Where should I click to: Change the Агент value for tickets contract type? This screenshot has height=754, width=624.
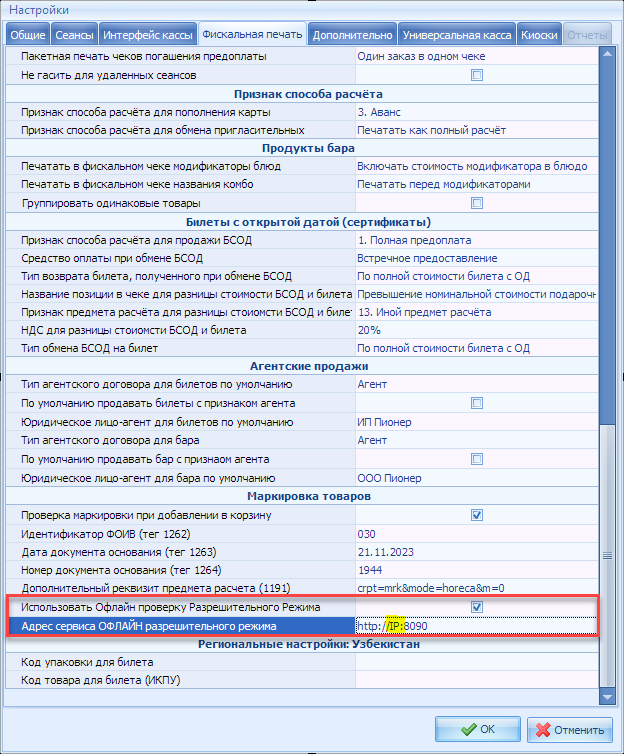pyautogui.click(x=476, y=384)
